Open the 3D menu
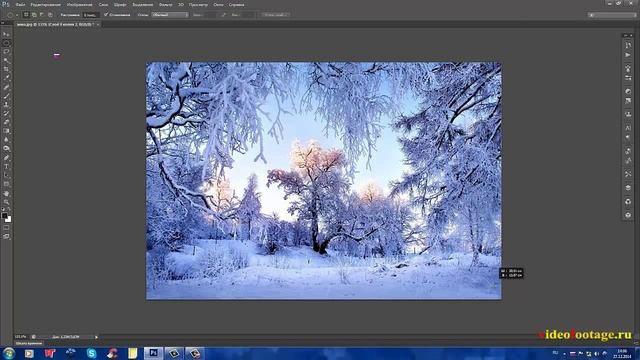Screen dimensions: 640x360 point(181,4)
